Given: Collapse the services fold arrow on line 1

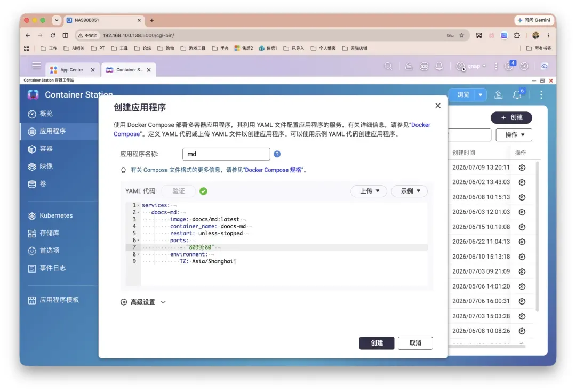Looking at the screenshot, I should point(139,205).
